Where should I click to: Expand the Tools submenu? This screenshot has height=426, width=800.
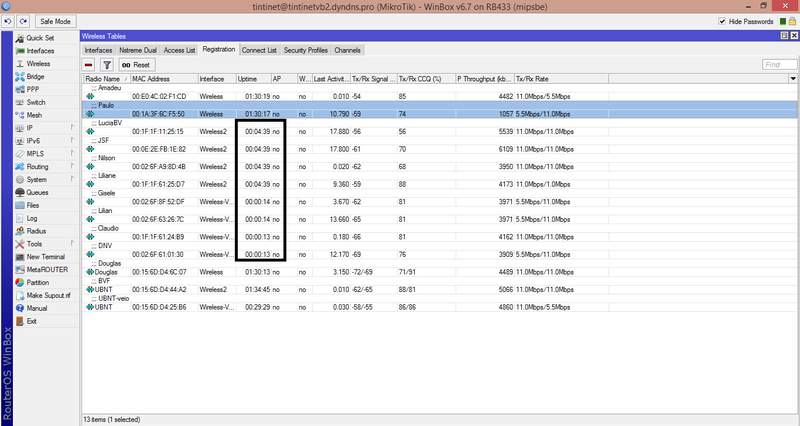click(72, 244)
